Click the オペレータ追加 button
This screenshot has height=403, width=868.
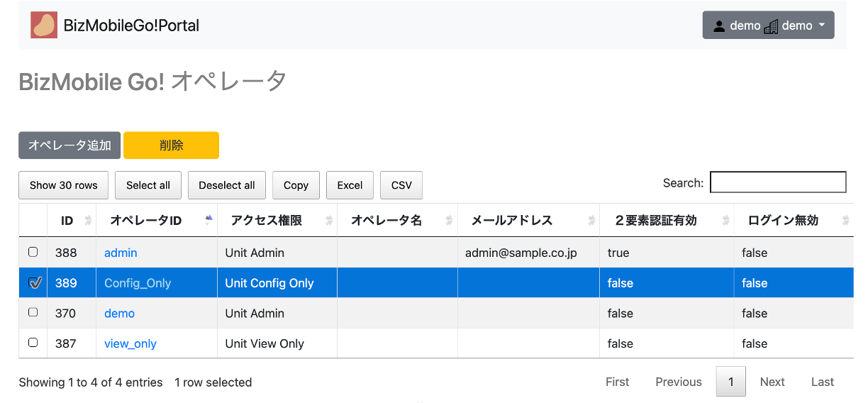click(69, 145)
